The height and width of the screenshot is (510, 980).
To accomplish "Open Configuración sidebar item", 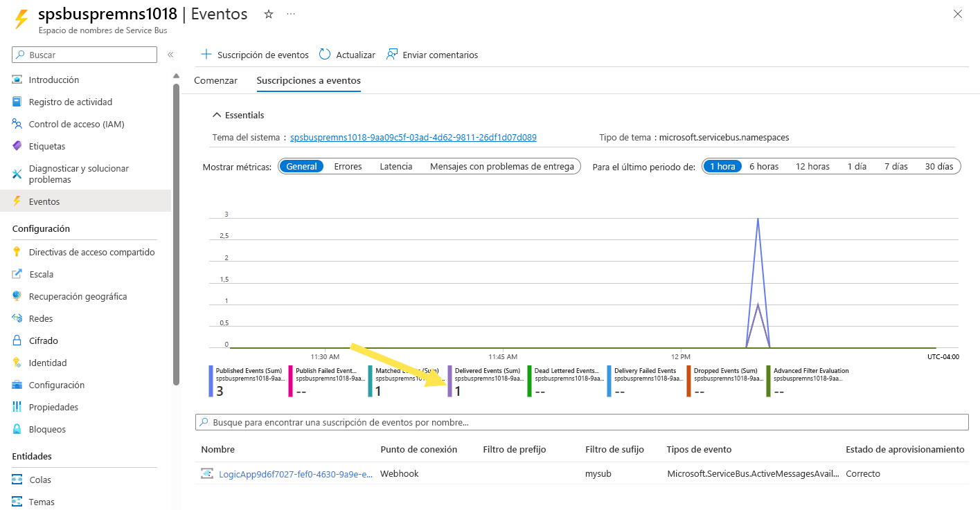I will [x=57, y=385].
